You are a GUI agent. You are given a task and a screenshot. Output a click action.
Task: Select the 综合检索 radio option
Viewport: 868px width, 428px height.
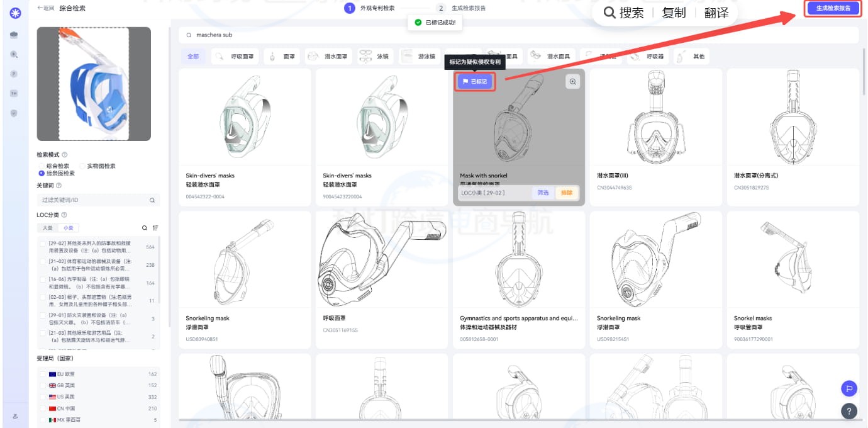pyautogui.click(x=42, y=166)
